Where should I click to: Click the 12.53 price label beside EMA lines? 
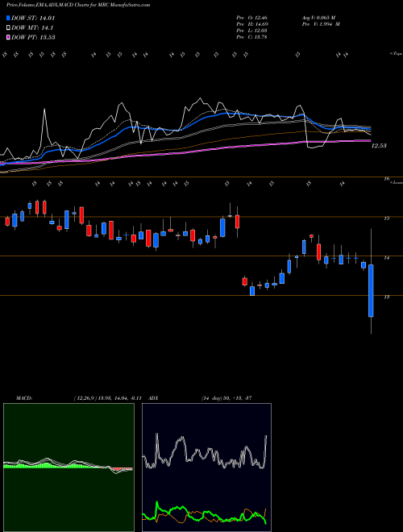(379, 146)
